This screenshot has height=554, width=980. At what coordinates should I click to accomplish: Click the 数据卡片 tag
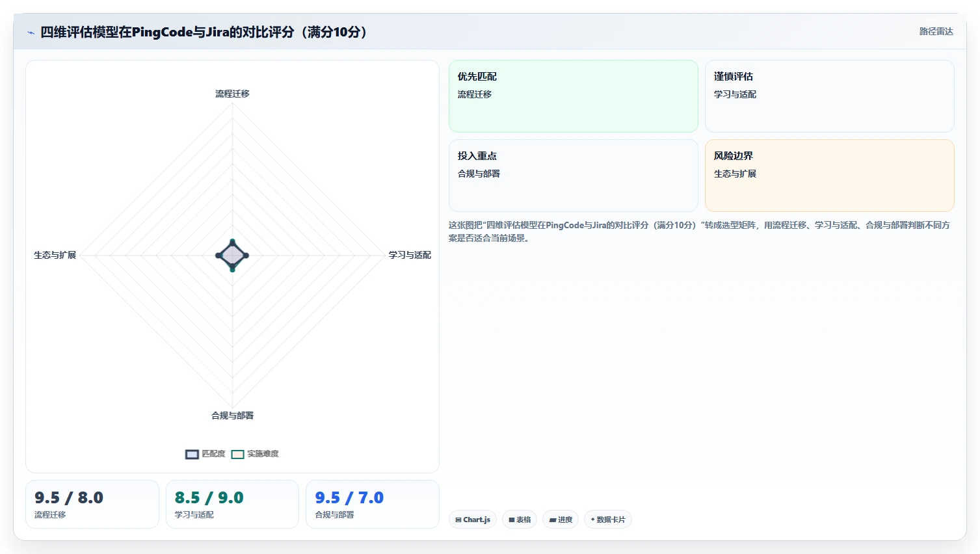click(608, 520)
